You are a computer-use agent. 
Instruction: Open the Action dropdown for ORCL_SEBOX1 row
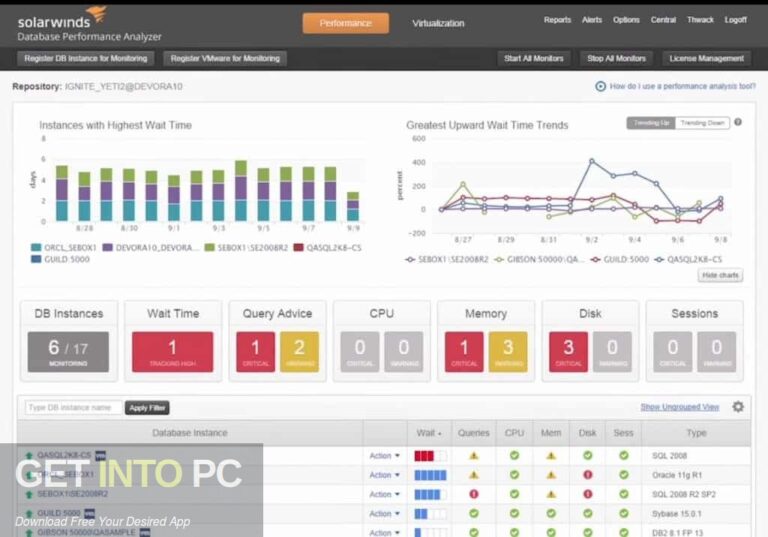[x=384, y=475]
